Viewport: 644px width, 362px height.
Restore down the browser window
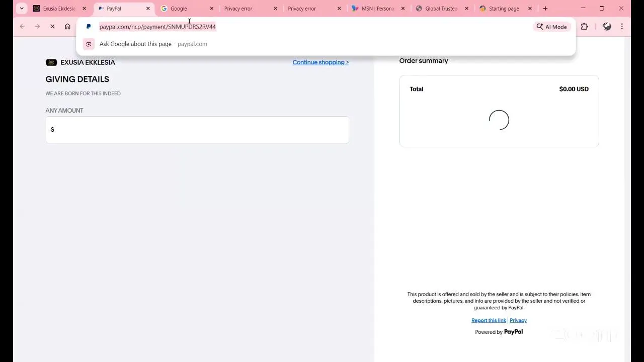pos(602,9)
